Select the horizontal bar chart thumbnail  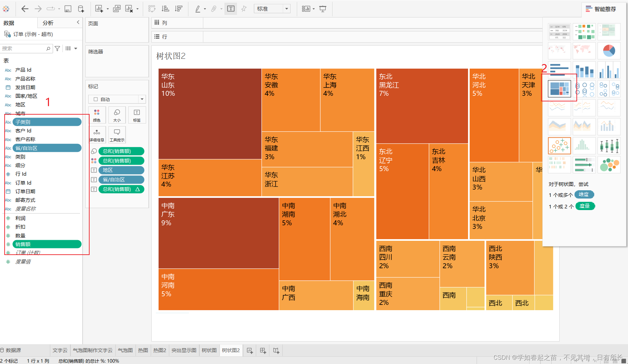559,69
